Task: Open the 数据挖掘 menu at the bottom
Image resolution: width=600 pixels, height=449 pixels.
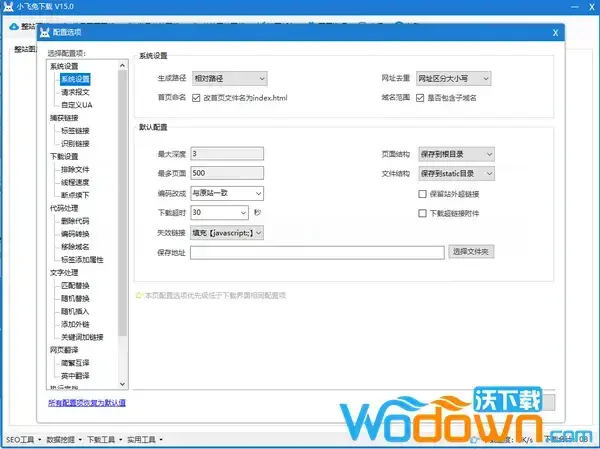Action: 64,439
